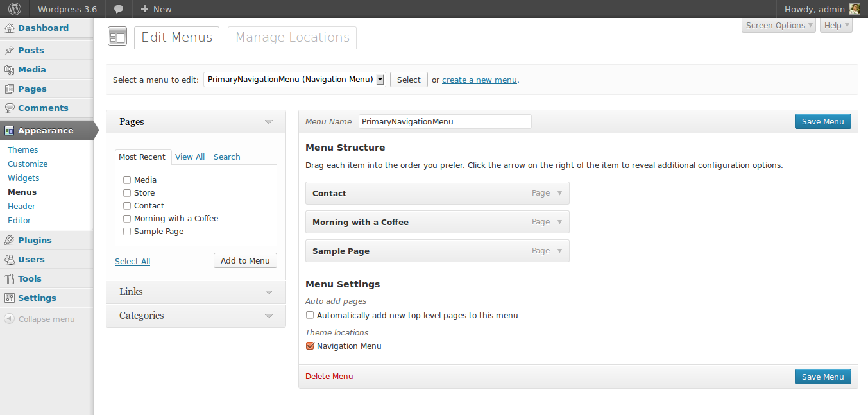Expand the Morning with a Coffee item arrow
Screen dimensions: 868x415
click(x=559, y=222)
